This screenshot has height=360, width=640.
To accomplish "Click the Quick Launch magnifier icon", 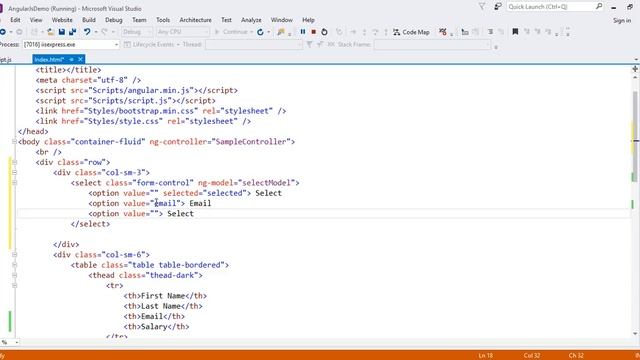I will 599,7.
